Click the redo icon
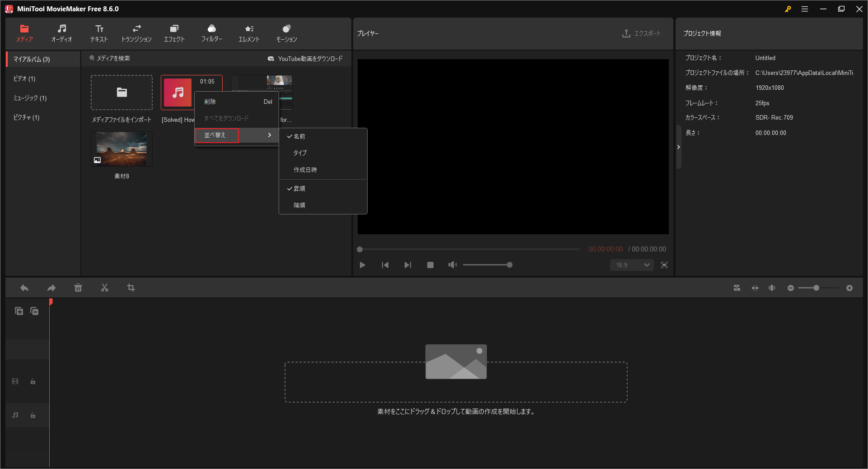 [x=51, y=288]
